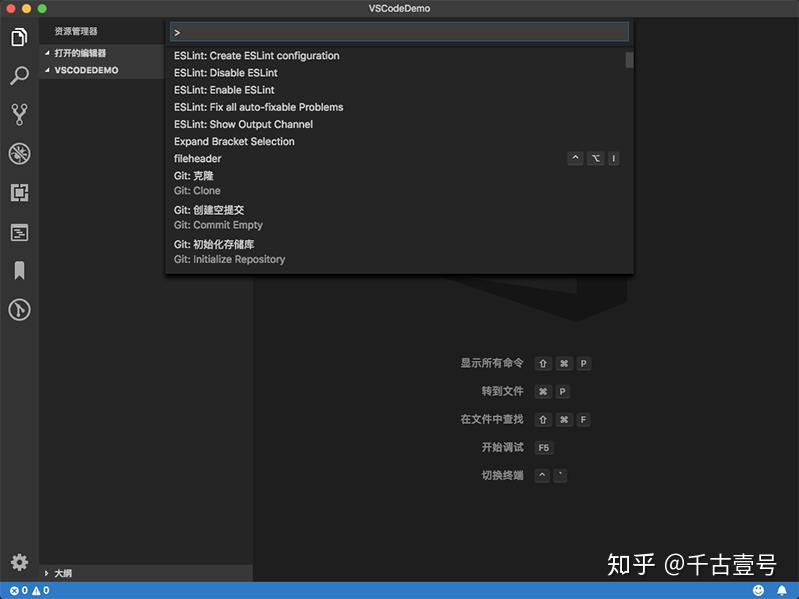Expand the 大纲 outline section
Viewport: 799px width, 599px height.
click(146, 573)
